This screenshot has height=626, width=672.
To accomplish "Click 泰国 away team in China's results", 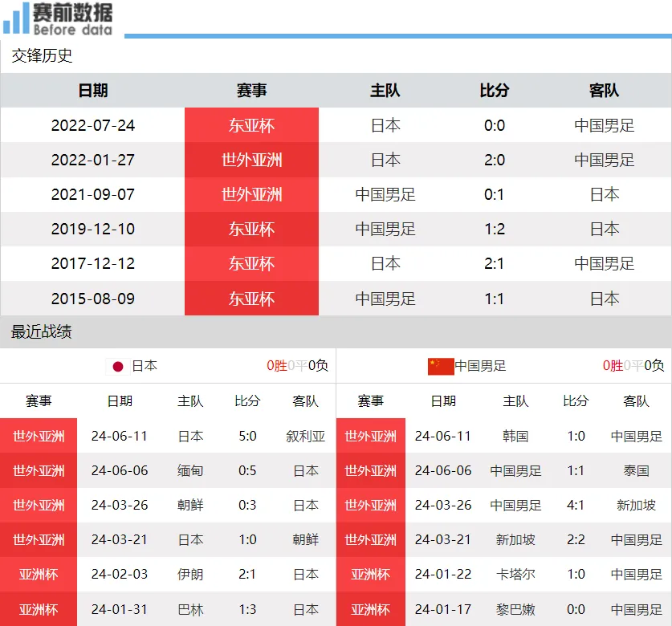I will [637, 471].
